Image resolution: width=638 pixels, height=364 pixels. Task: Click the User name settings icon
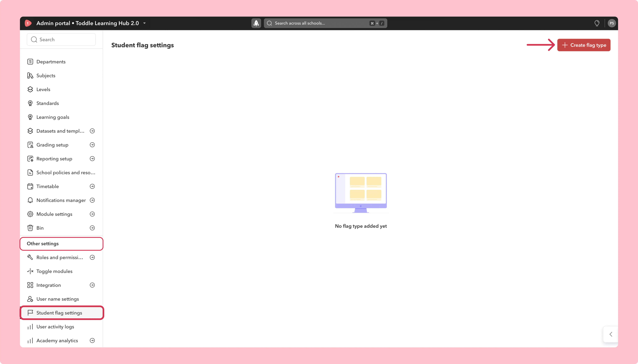coord(30,299)
